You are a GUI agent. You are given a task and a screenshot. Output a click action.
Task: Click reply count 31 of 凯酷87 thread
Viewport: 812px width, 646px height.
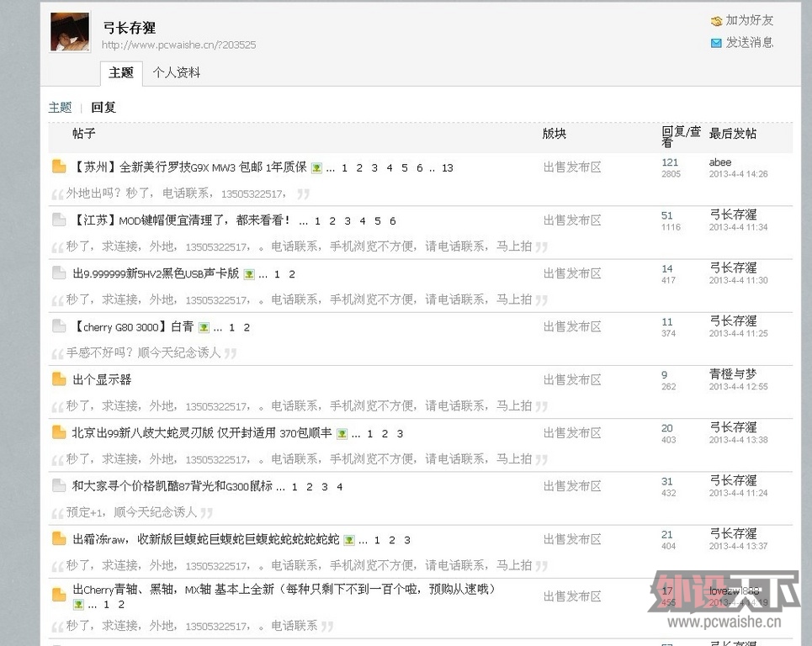667,482
